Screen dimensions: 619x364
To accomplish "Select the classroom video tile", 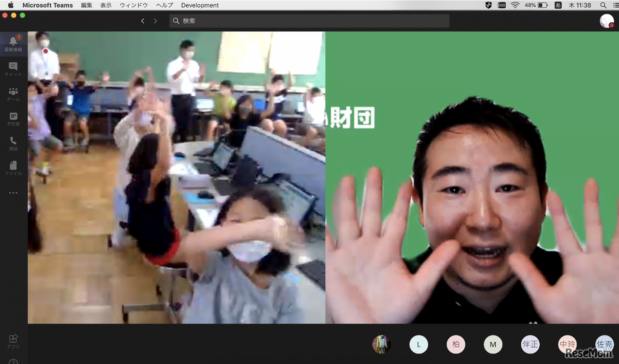I will point(177,177).
